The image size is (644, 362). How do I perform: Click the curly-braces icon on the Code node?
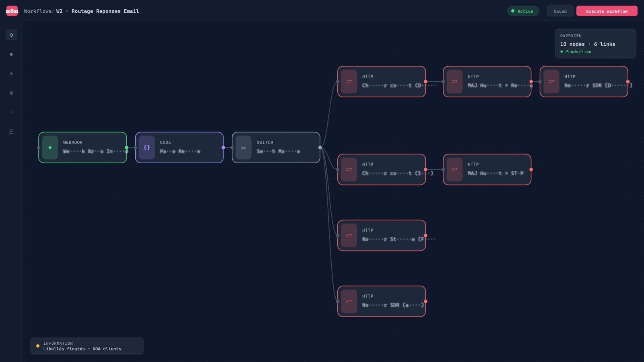(x=147, y=148)
